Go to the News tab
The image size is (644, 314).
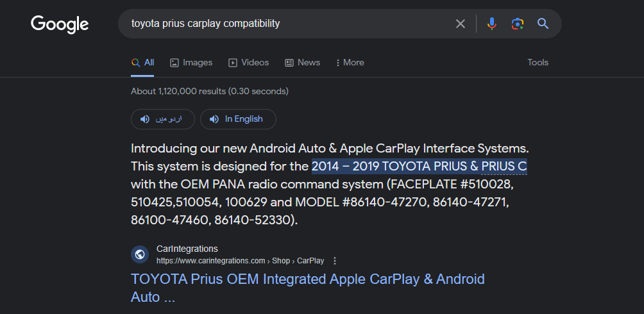click(302, 63)
